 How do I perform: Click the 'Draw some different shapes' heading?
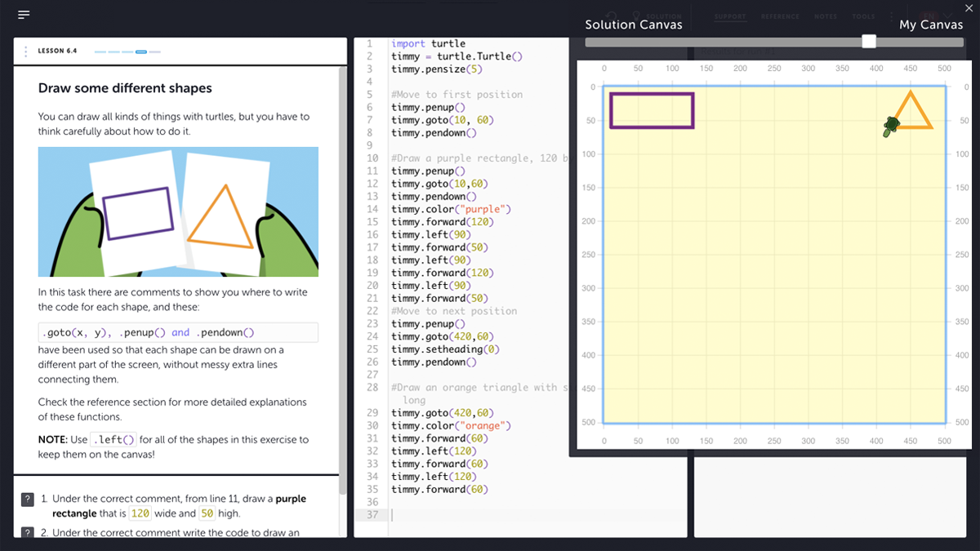tap(125, 88)
